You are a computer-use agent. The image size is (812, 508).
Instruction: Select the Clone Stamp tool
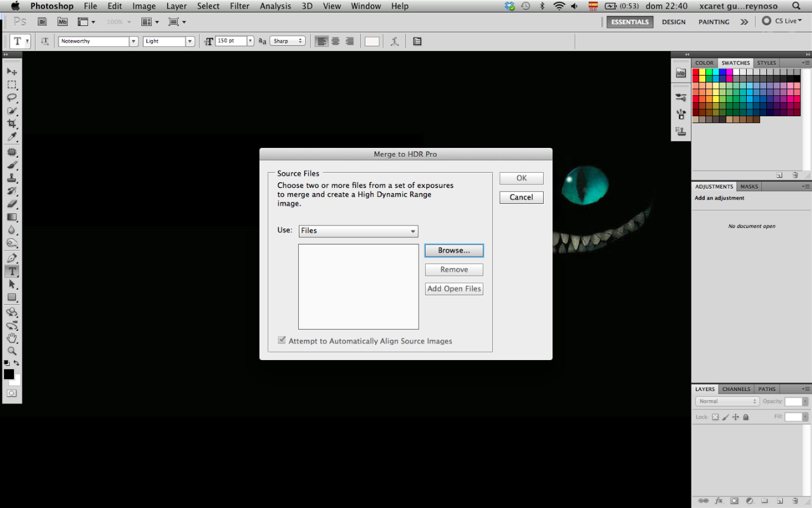tap(12, 178)
